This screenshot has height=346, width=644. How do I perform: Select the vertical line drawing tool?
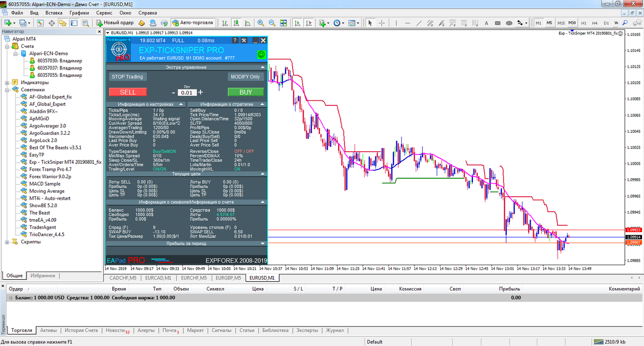point(396,23)
